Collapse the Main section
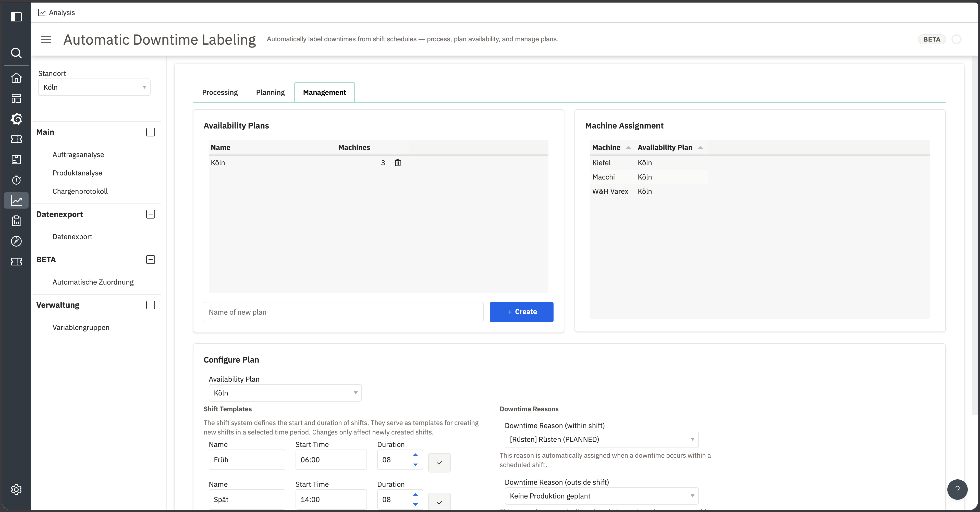 151,132
